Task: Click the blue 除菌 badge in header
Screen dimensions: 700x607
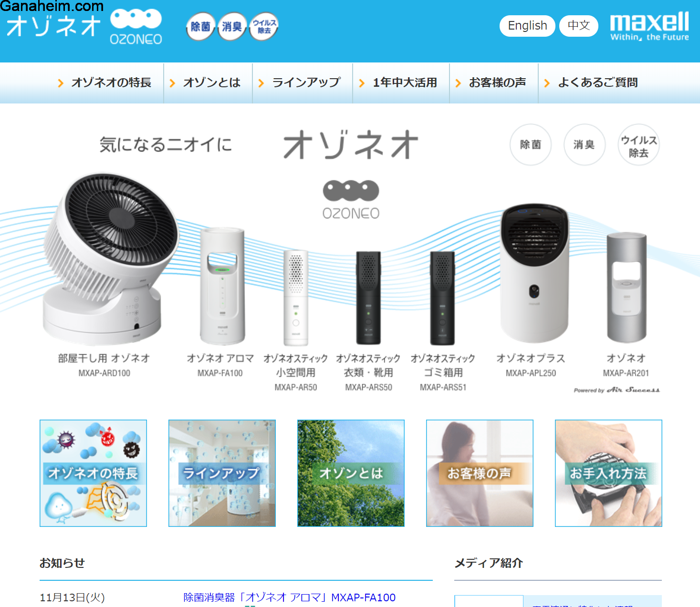Action: pos(200,27)
